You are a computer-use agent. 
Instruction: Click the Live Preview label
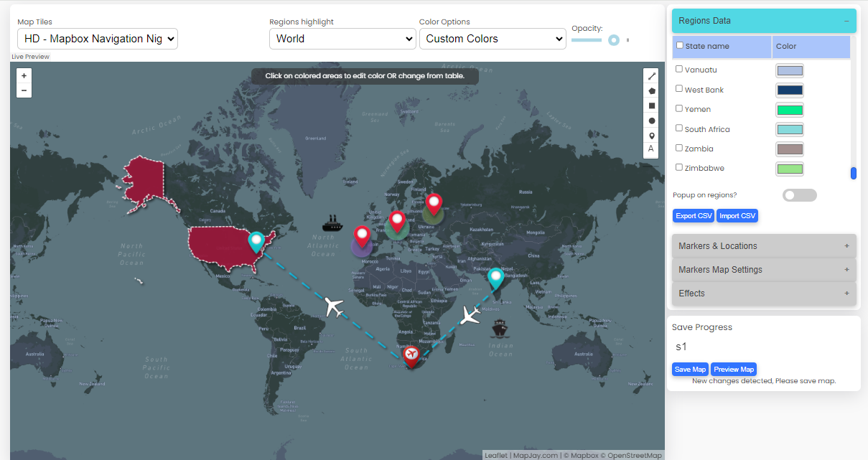point(31,56)
